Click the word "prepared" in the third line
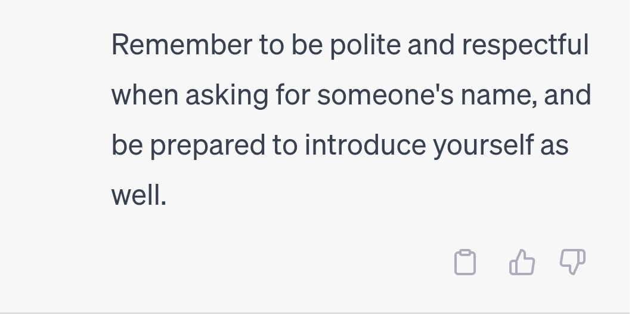Screen dimensions: 644x314 click(208, 146)
